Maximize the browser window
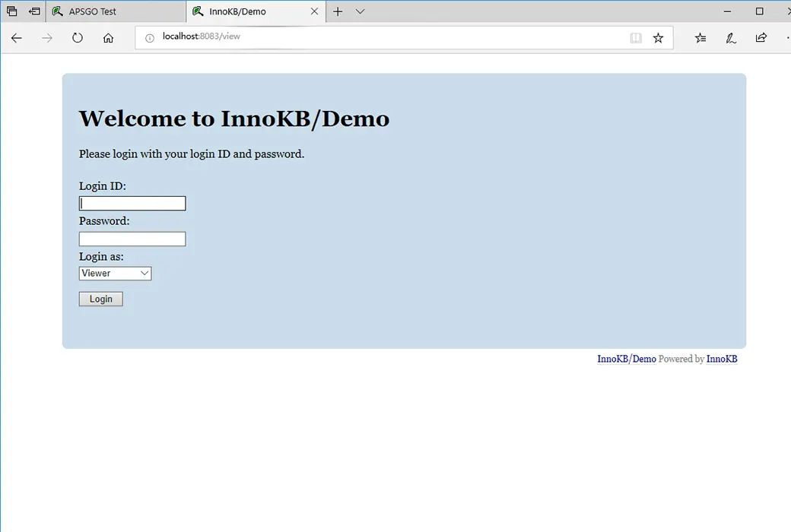Image resolution: width=791 pixels, height=532 pixels. click(x=759, y=11)
